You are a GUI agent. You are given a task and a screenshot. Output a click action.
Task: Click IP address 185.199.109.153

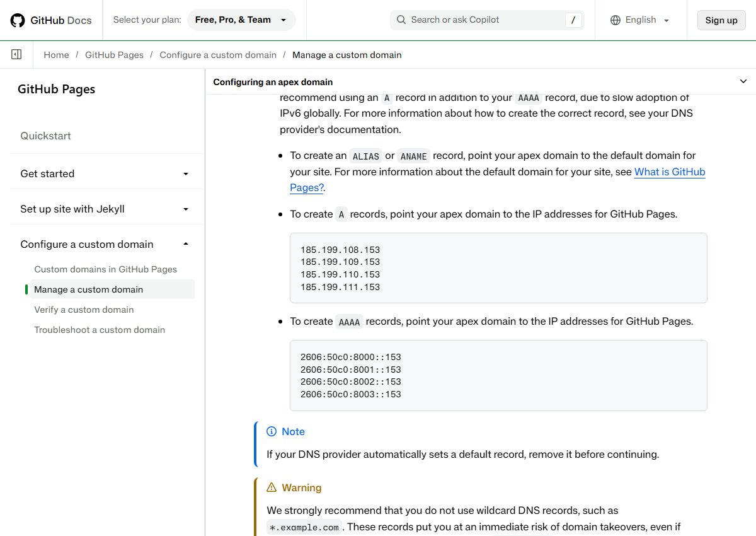pyautogui.click(x=340, y=262)
